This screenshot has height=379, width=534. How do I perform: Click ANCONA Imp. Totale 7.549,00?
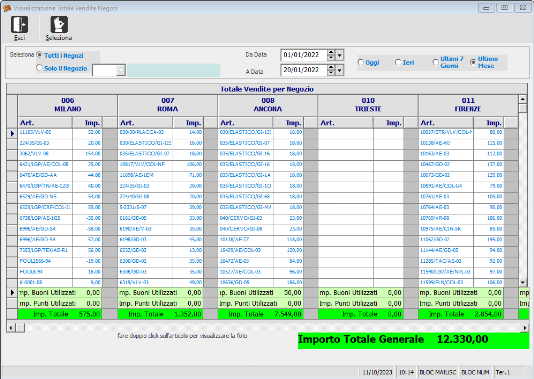[x=261, y=314]
